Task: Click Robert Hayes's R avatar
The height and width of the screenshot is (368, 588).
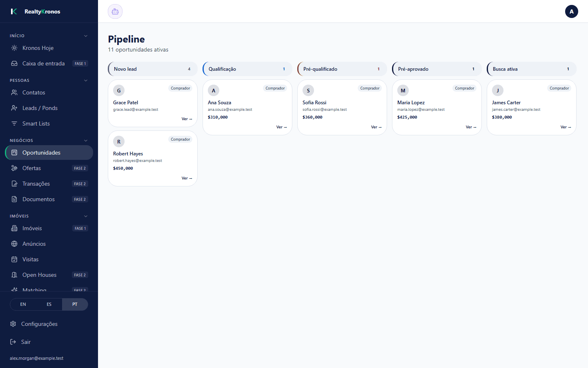Action: (119, 141)
